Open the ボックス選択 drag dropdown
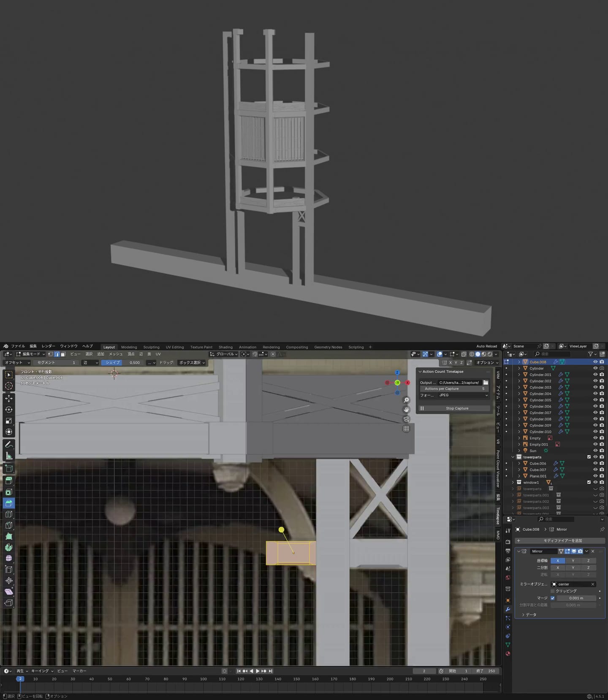608x700 pixels. pyautogui.click(x=192, y=363)
